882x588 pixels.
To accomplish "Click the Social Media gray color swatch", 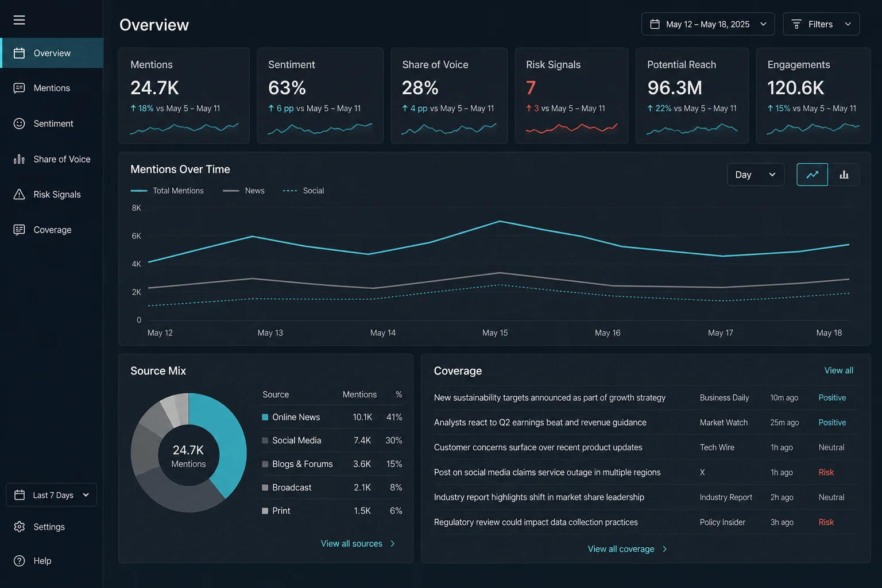I will click(x=265, y=440).
